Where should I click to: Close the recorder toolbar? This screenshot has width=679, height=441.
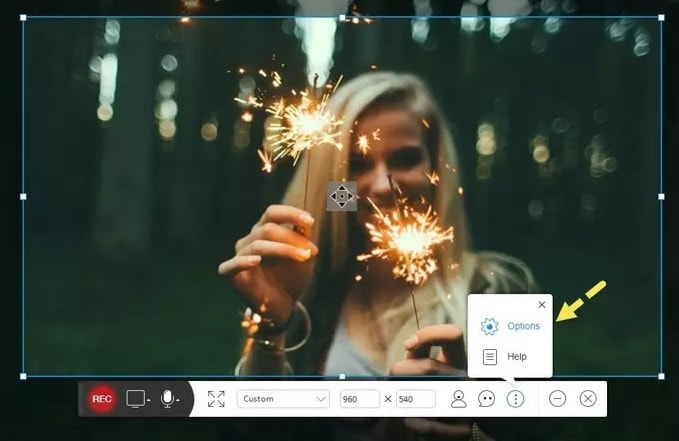pos(588,399)
